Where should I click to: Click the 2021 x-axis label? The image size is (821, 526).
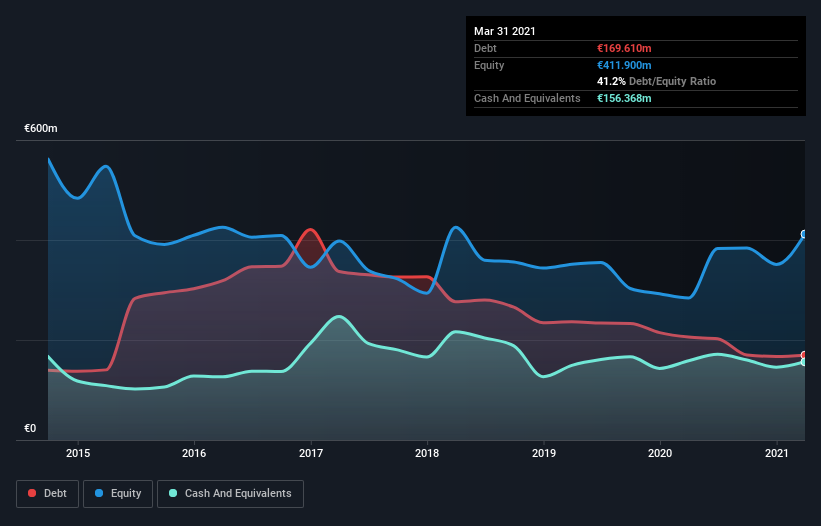click(776, 453)
